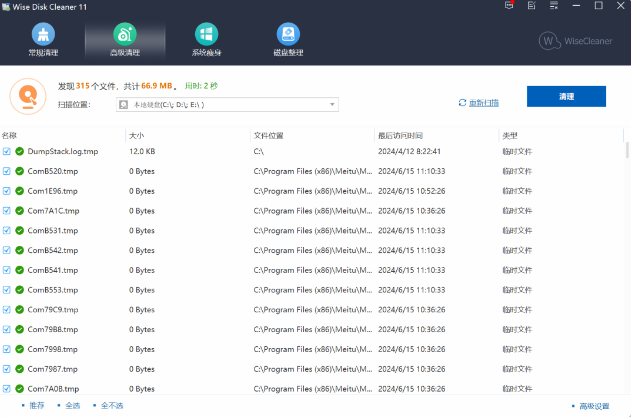Sort by the 大小 column header
The height and width of the screenshot is (417, 631).
click(137, 134)
